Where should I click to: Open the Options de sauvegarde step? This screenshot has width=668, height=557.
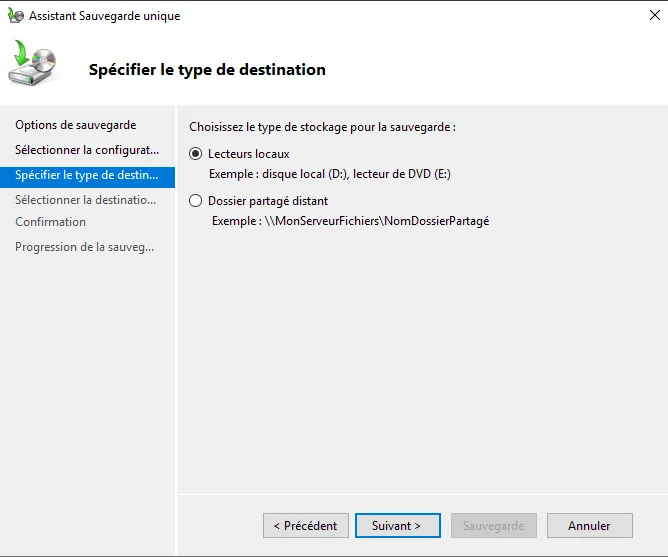point(76,125)
